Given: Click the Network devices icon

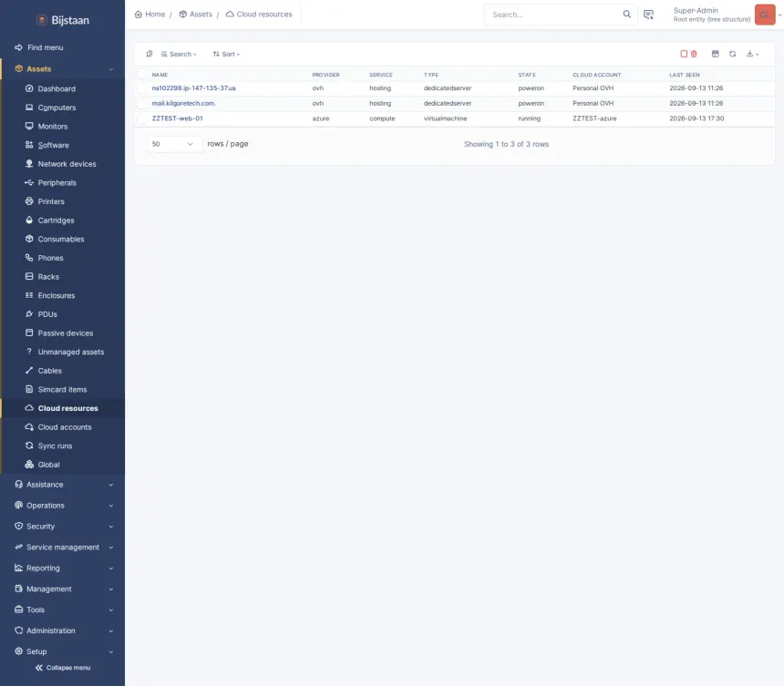Looking at the screenshot, I should click(29, 164).
